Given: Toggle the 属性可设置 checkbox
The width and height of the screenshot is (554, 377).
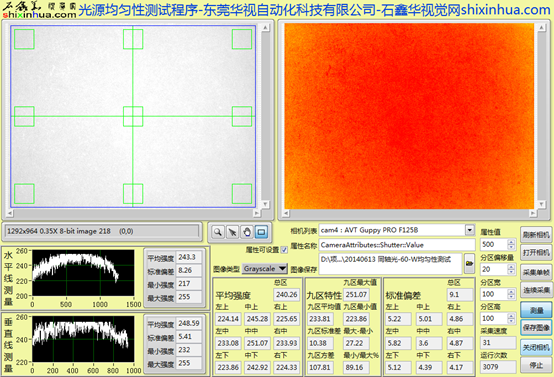Looking at the screenshot, I should (284, 250).
